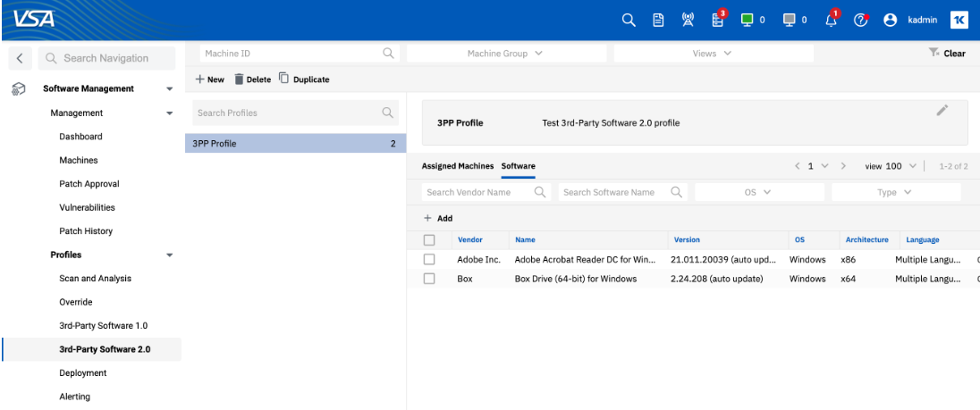Click the broadcast antenna icon
Viewport: 980px width, 410px height.
point(688,20)
